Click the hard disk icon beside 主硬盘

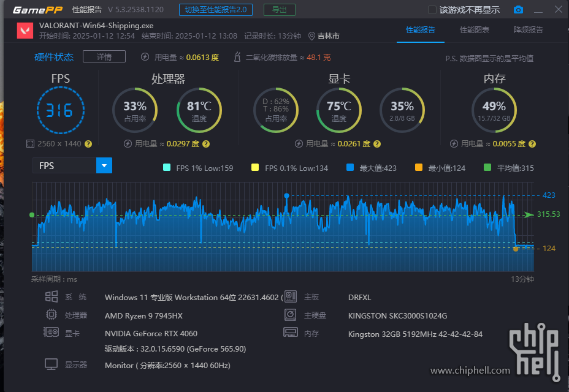(290, 314)
